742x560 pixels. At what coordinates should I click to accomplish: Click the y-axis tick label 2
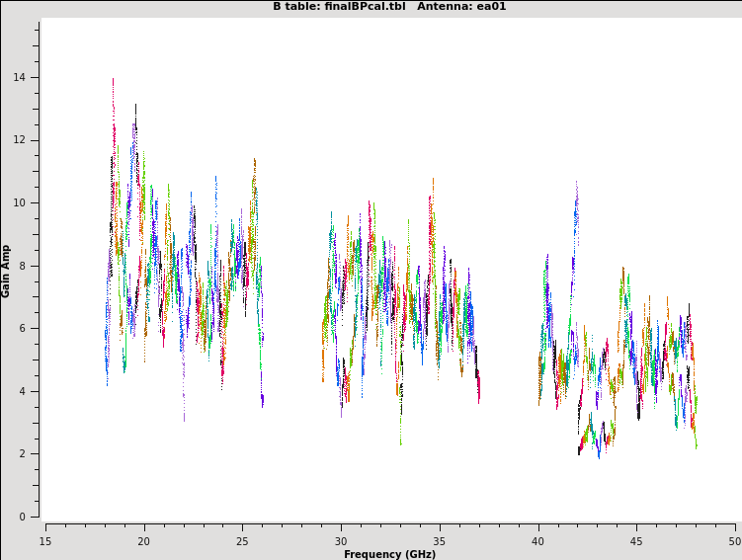pyautogui.click(x=23, y=454)
